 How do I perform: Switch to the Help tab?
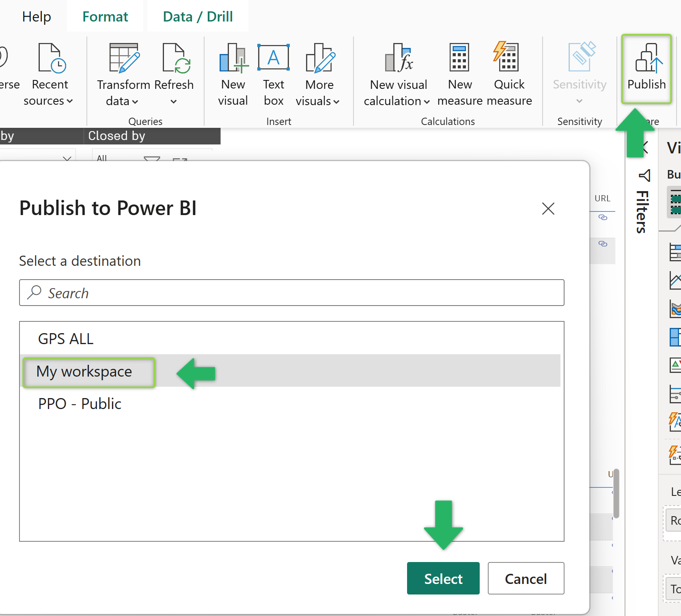37,17
